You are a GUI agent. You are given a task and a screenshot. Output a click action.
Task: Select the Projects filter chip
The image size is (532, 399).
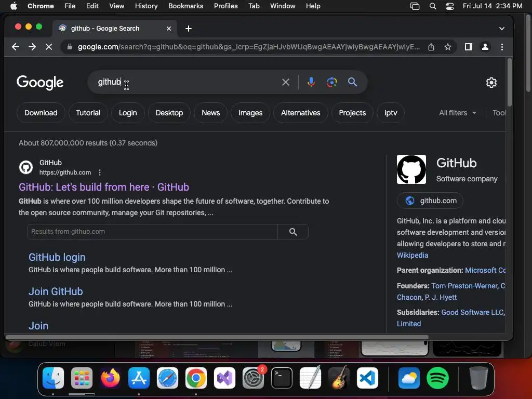tap(352, 113)
